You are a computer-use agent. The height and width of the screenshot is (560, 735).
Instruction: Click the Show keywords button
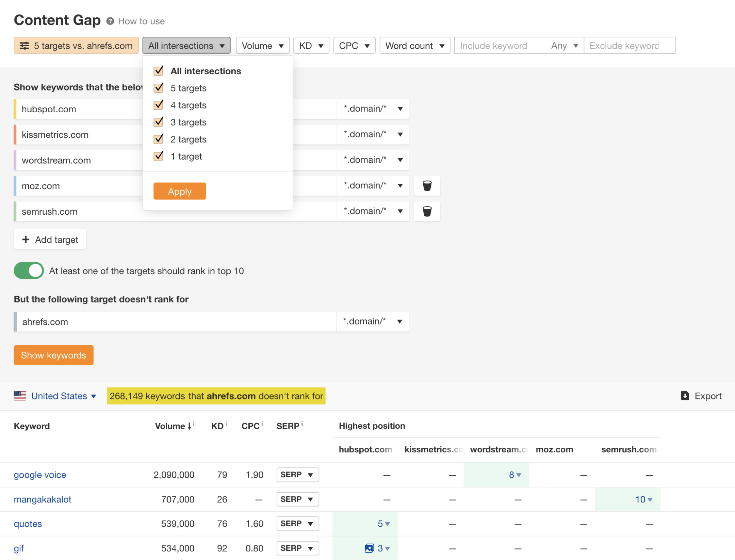click(53, 355)
